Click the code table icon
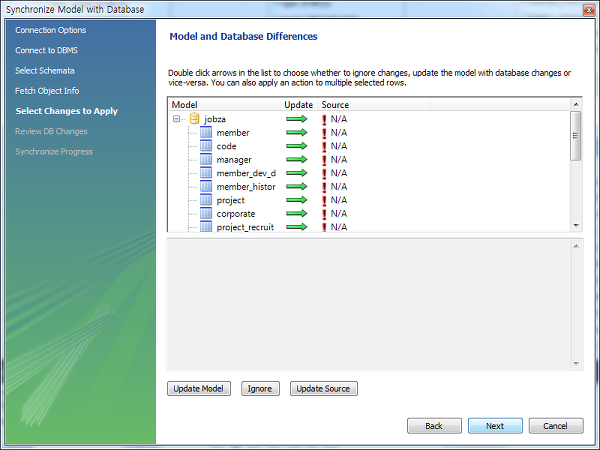The height and width of the screenshot is (450, 600). (206, 146)
